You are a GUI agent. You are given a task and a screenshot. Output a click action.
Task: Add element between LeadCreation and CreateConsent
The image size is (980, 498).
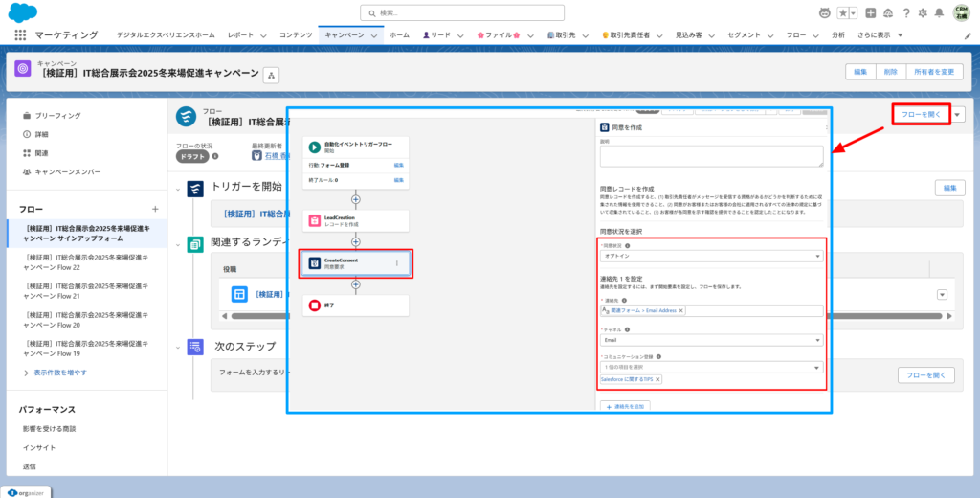[x=356, y=241]
